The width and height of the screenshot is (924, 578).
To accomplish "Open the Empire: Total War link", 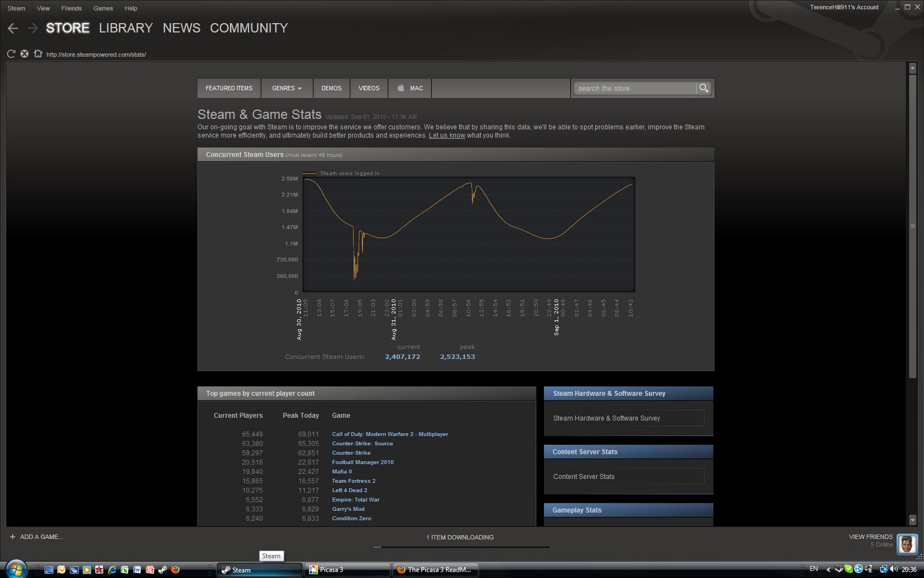I will pos(356,499).
